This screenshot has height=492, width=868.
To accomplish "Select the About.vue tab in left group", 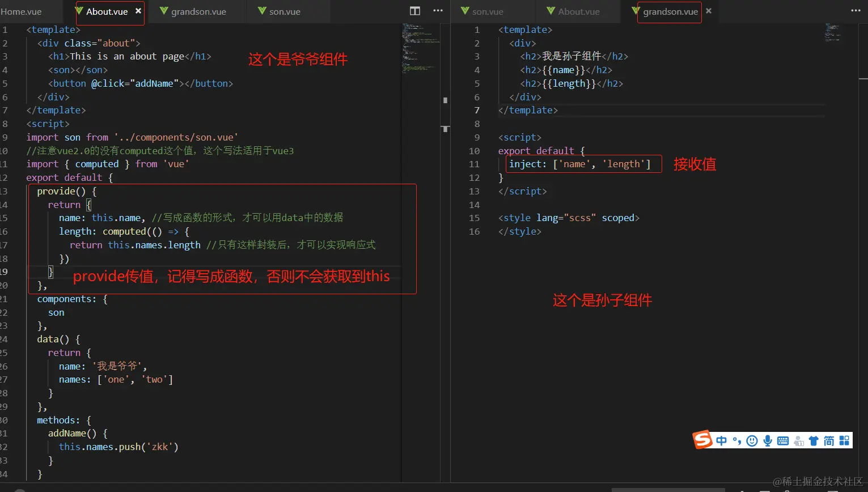I will point(107,11).
